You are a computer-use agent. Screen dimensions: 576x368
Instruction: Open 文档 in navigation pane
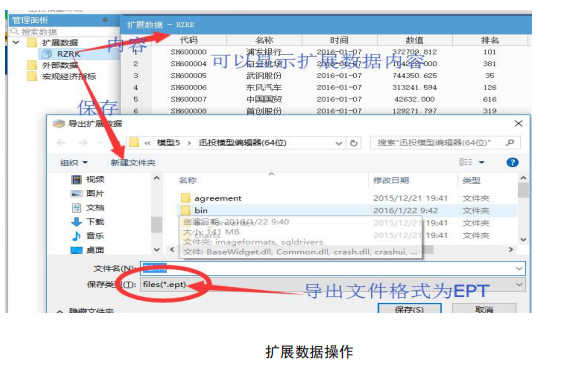87,208
